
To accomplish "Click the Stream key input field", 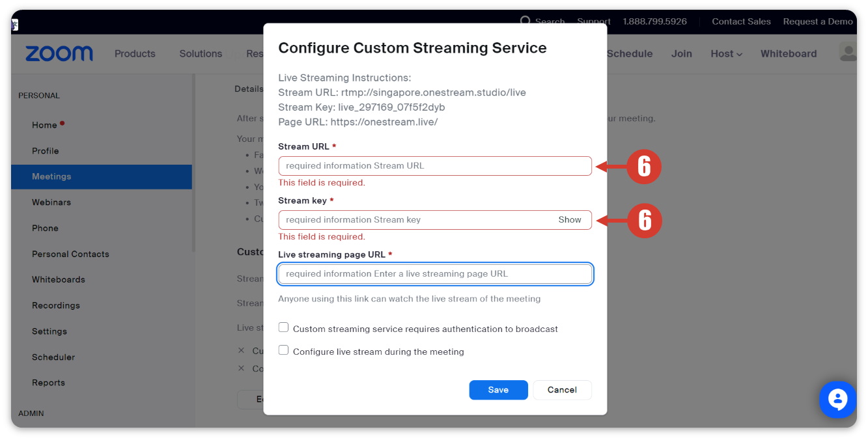I will [417, 220].
